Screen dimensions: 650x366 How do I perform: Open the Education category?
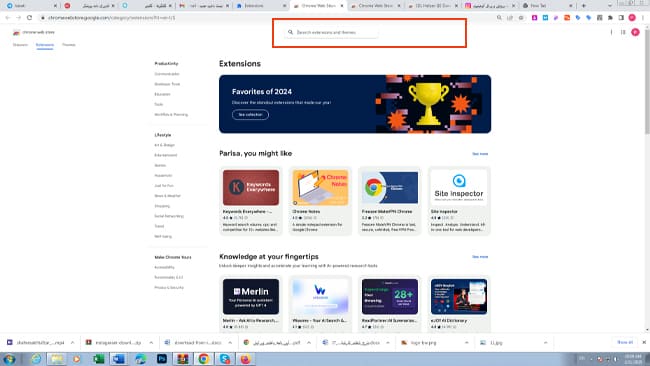click(162, 94)
